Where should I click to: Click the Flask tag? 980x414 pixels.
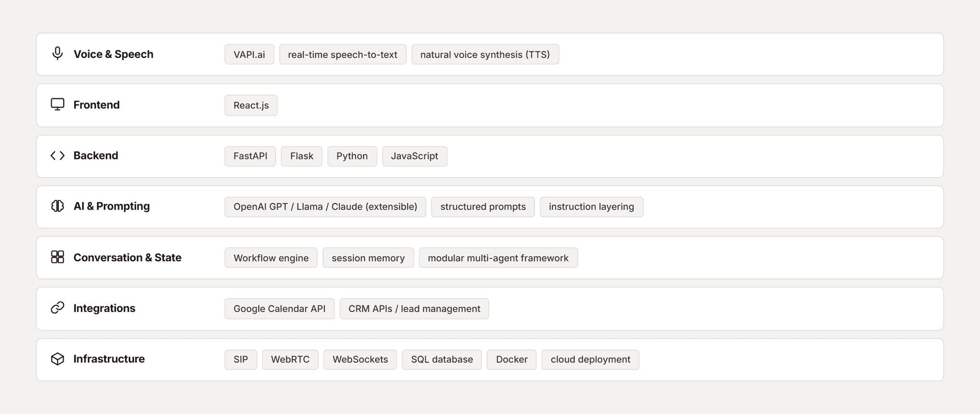coord(301,156)
